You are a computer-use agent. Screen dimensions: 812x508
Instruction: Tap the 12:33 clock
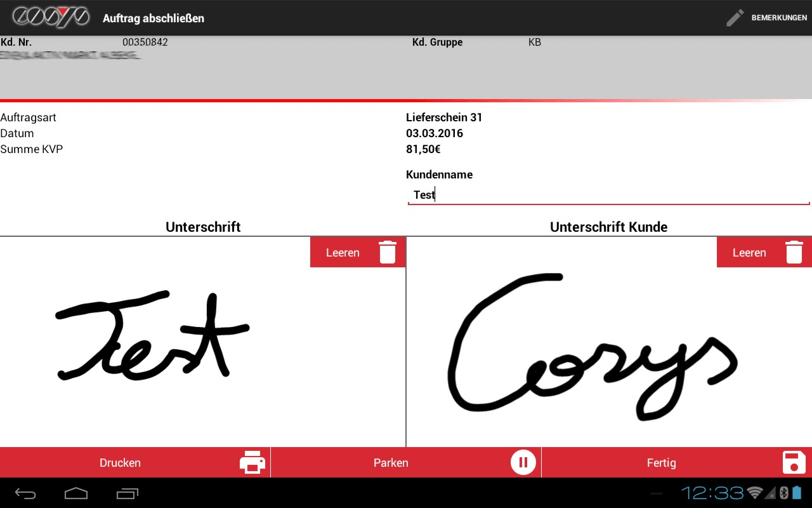712,493
